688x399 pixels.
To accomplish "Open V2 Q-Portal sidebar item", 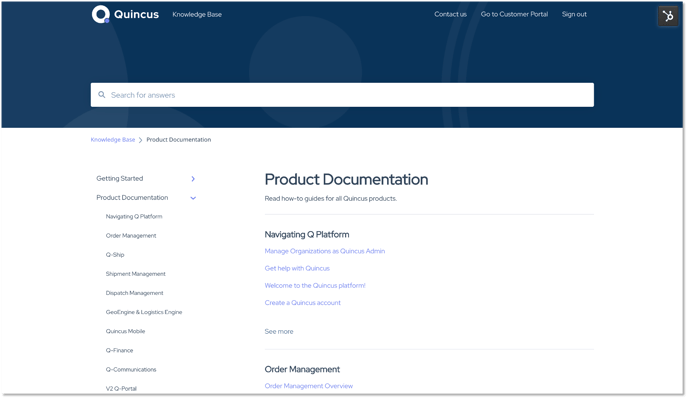I will [121, 388].
